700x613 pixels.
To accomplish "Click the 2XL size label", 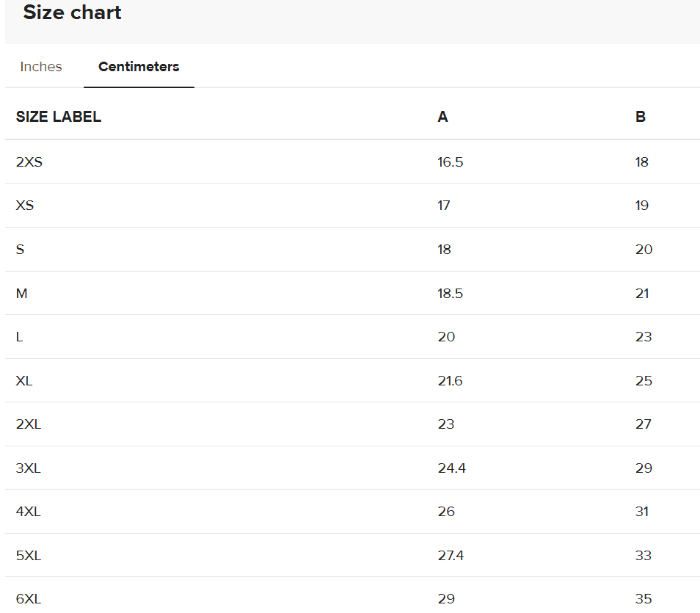I will point(29,424).
